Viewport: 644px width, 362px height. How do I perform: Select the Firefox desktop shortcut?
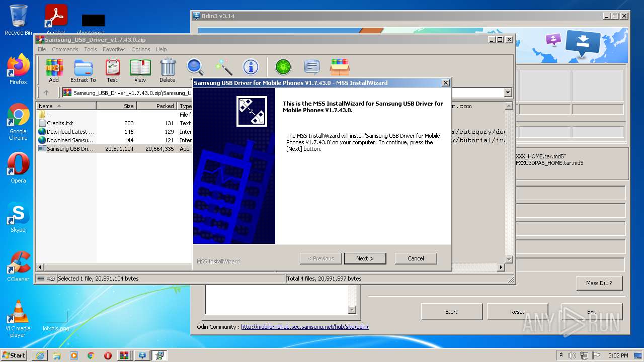(x=18, y=69)
